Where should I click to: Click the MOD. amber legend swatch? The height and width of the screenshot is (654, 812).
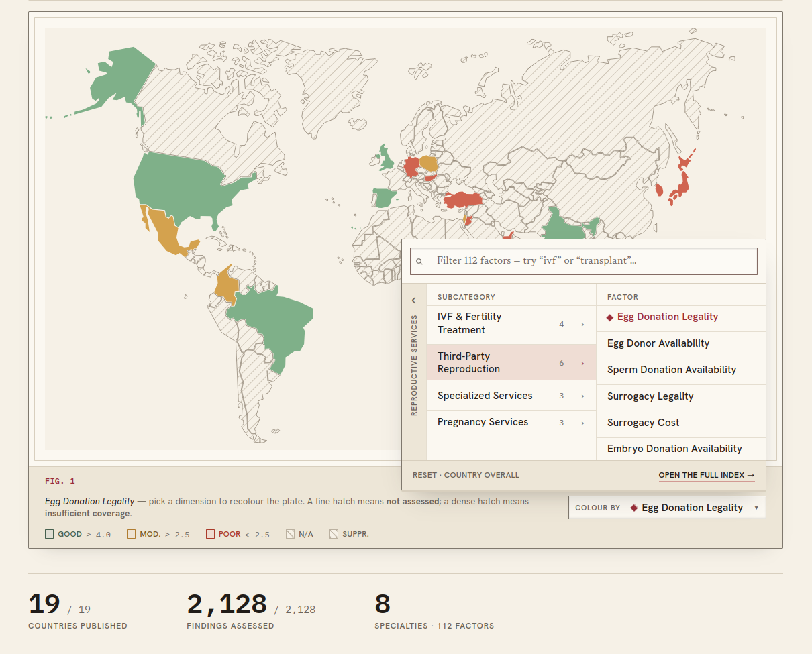pos(131,534)
